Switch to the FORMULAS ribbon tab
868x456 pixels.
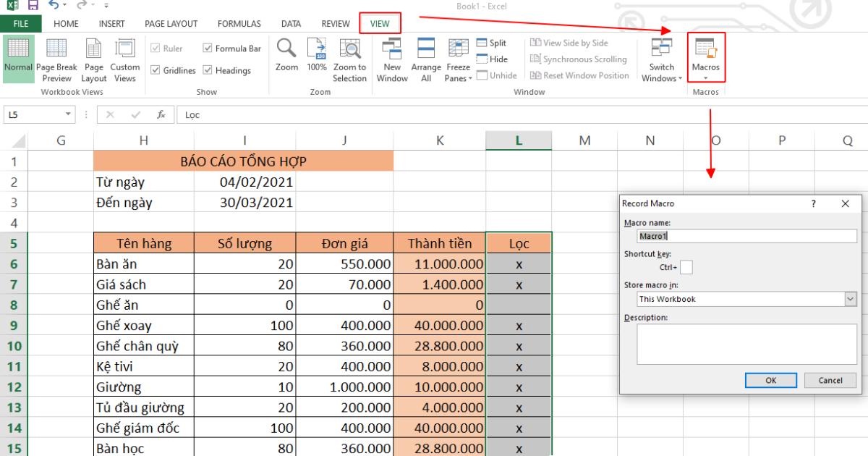239,23
